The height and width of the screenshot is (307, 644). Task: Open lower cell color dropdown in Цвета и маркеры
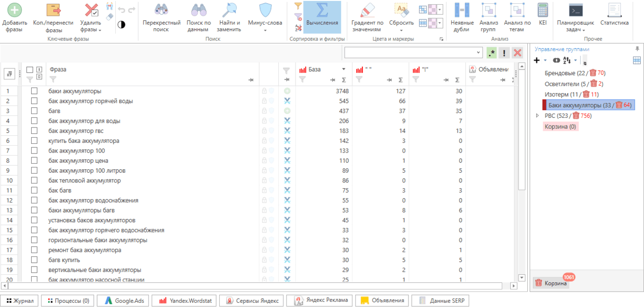(x=440, y=23)
